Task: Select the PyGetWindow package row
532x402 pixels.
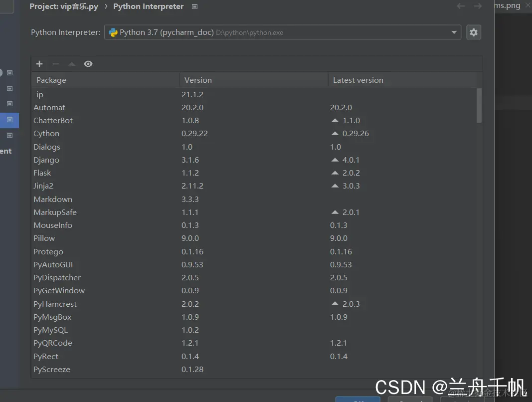Action: 254,291
